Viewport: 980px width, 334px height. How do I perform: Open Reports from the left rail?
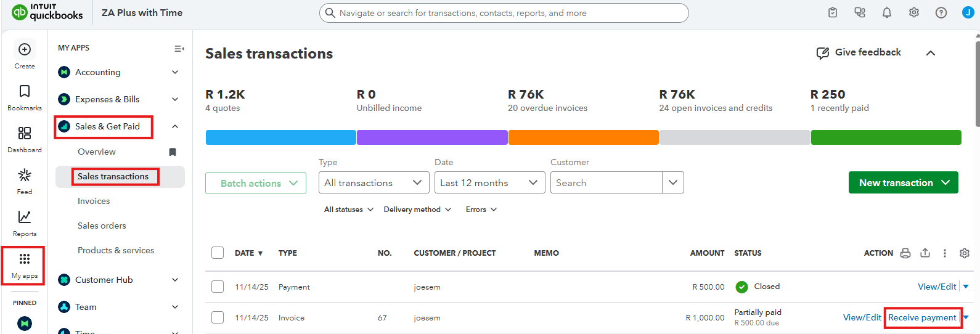click(x=25, y=218)
